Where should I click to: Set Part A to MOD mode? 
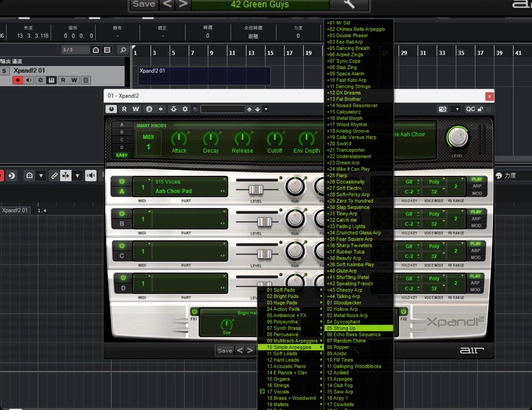pos(477,193)
